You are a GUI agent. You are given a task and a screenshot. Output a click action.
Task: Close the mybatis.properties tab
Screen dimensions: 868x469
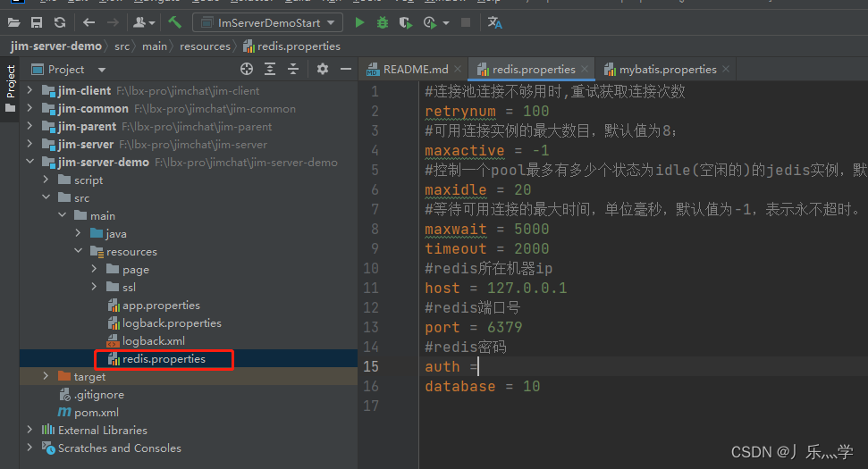click(726, 69)
